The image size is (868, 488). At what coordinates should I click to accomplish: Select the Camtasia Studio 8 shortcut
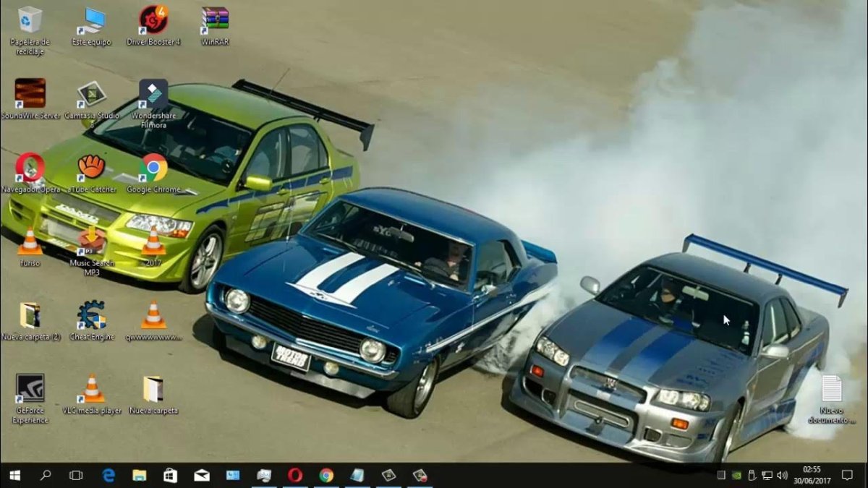pyautogui.click(x=92, y=95)
